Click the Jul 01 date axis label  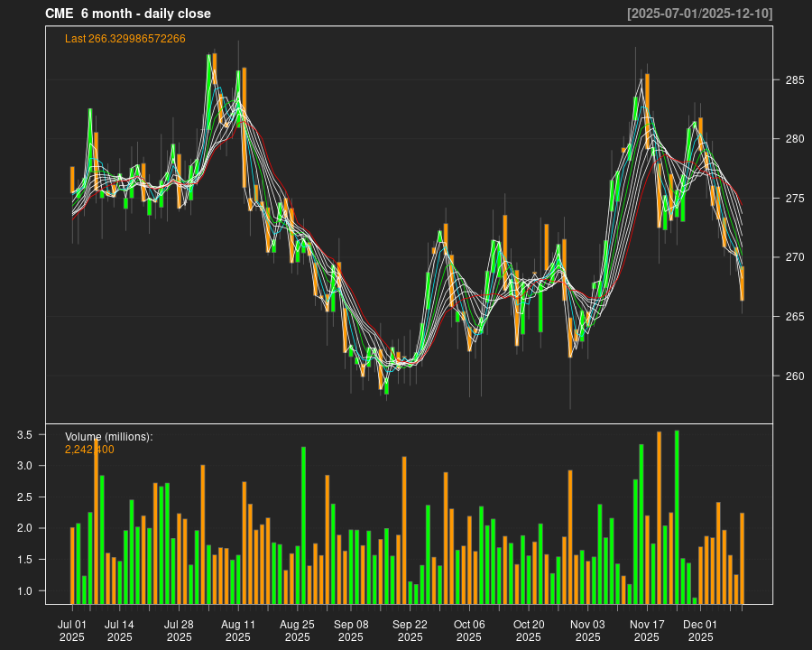point(75,624)
